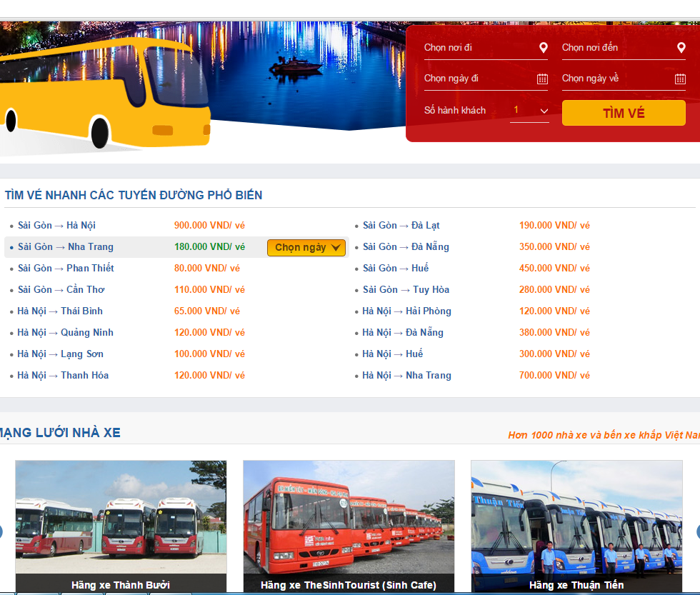Click the Chọn ngày đi date field
700x595 pixels.
tap(477, 79)
